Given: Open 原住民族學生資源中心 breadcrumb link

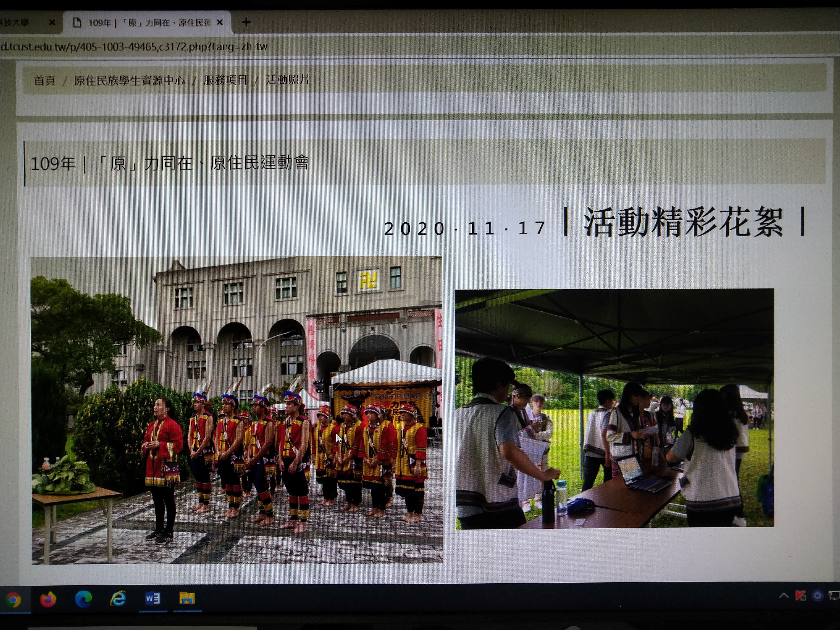Looking at the screenshot, I should click(130, 80).
